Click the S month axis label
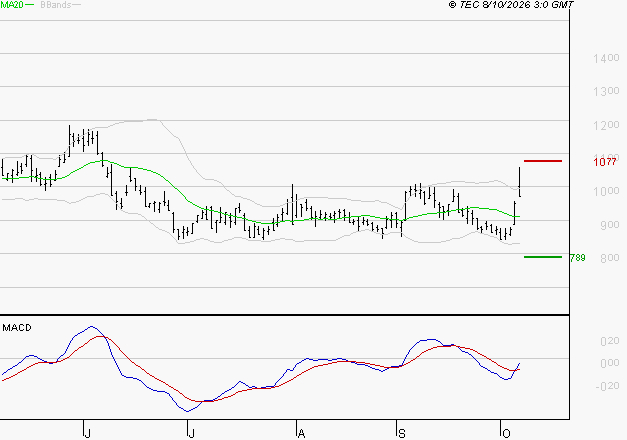627x440 pixels. tap(402, 433)
